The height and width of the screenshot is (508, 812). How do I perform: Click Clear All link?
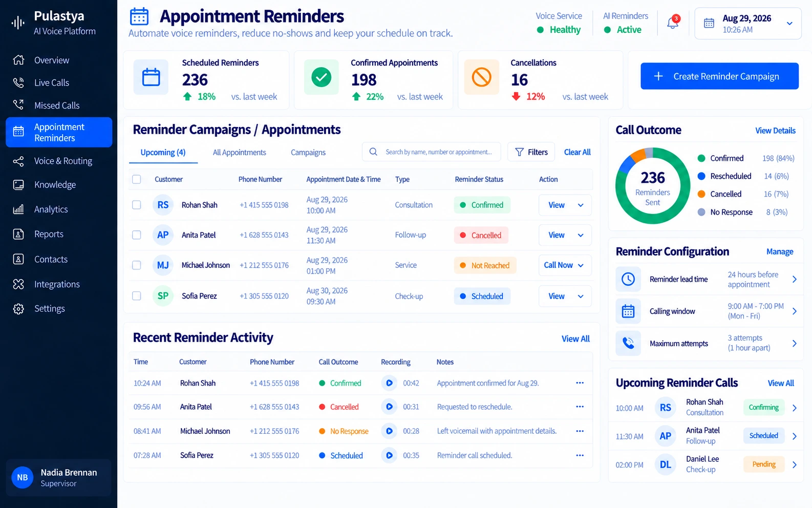click(577, 152)
